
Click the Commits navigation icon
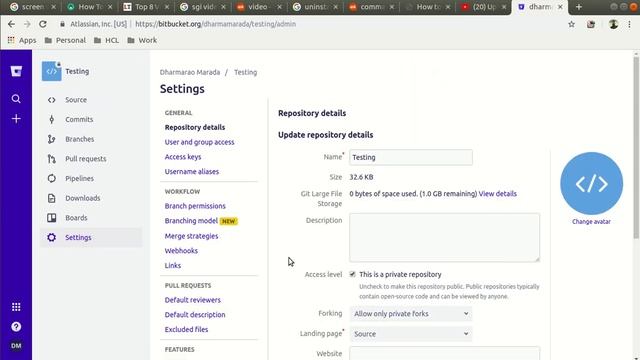(51, 119)
